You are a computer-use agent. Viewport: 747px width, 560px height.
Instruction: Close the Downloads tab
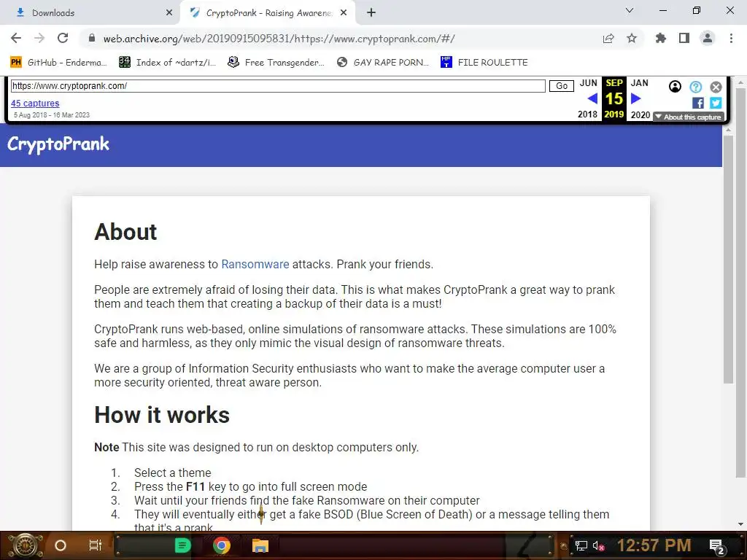[x=169, y=13]
